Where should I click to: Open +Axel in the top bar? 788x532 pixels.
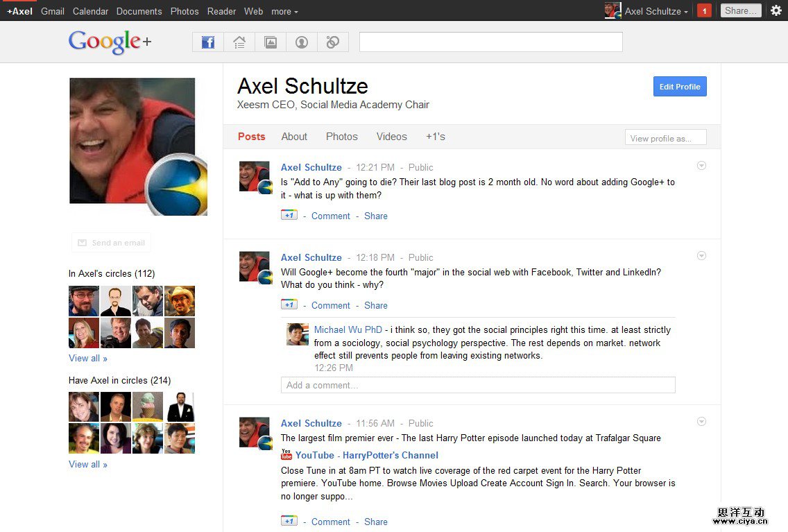[x=19, y=11]
